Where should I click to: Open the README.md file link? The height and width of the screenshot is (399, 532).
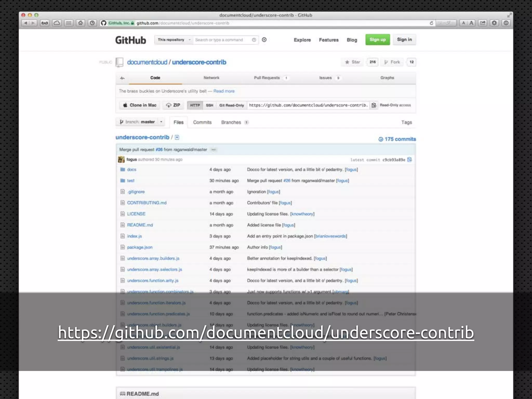(140, 225)
